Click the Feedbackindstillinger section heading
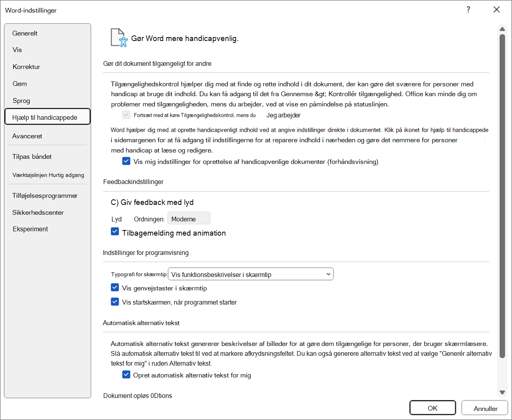The height and width of the screenshot is (420, 512). pyautogui.click(x=134, y=182)
